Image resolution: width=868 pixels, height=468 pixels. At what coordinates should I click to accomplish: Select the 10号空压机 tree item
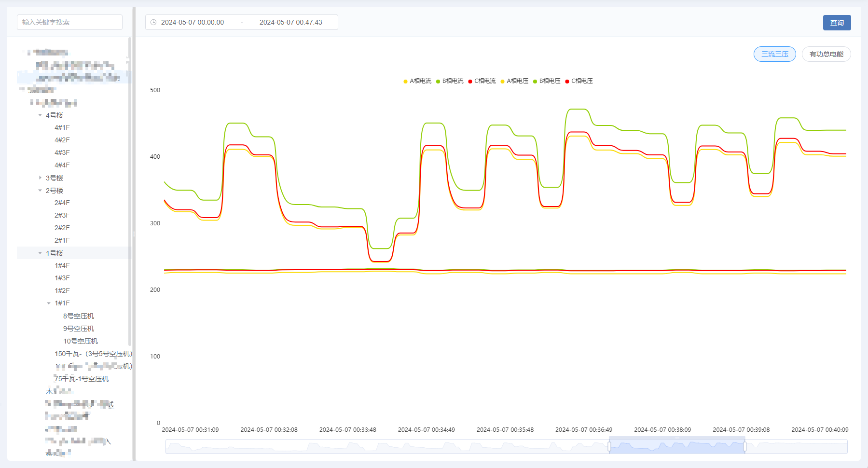click(x=81, y=341)
